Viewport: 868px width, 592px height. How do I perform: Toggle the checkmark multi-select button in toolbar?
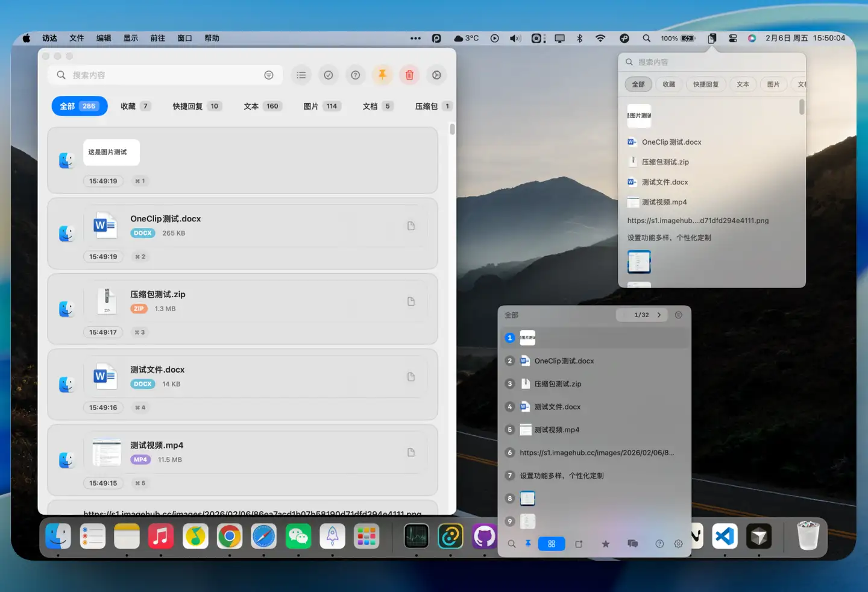coord(329,75)
